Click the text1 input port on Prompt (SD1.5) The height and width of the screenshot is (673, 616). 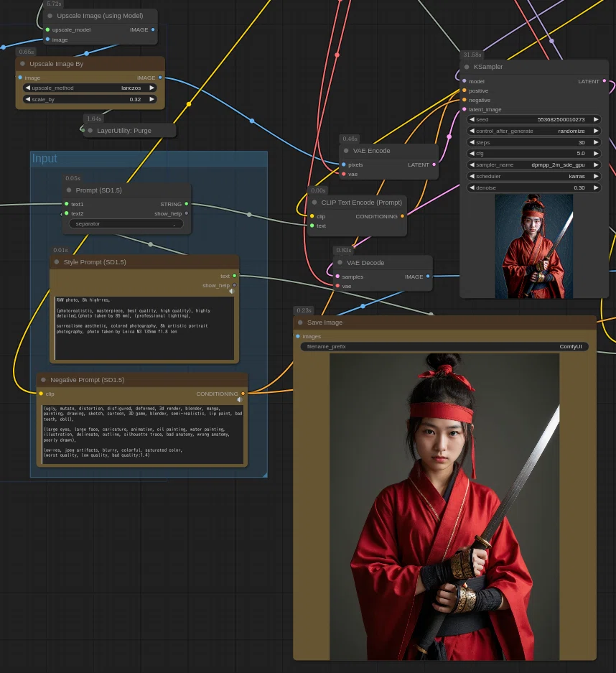coord(67,204)
